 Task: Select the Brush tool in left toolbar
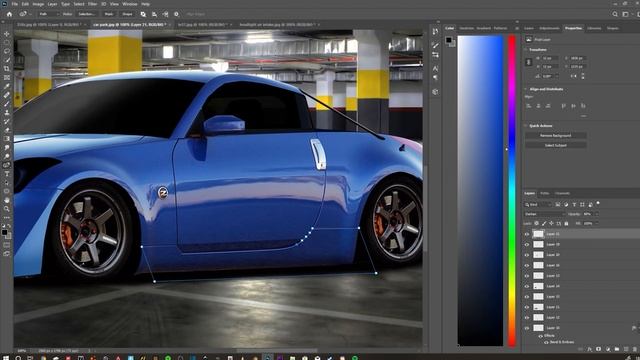pyautogui.click(x=7, y=104)
